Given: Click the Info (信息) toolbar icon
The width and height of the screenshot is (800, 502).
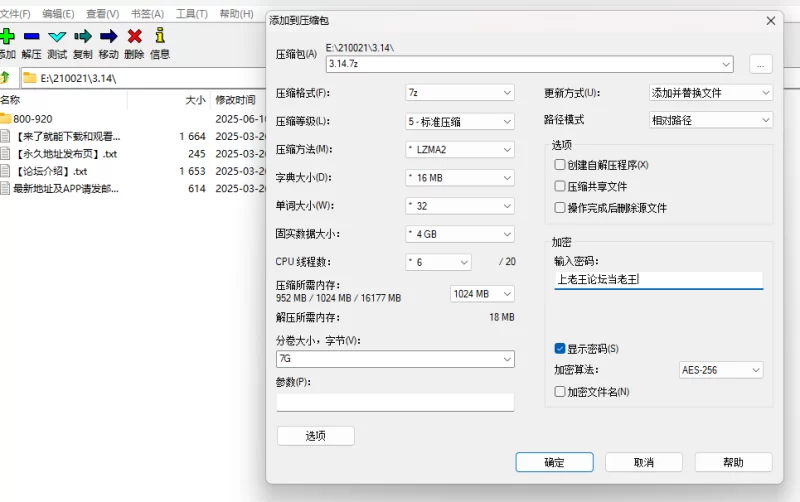Looking at the screenshot, I should pyautogui.click(x=160, y=35).
